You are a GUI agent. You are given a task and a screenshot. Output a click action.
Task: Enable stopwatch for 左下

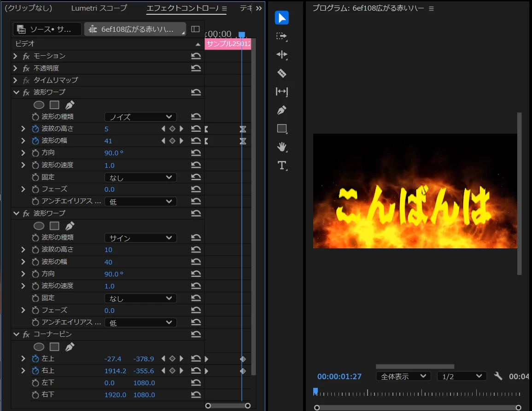click(35, 383)
